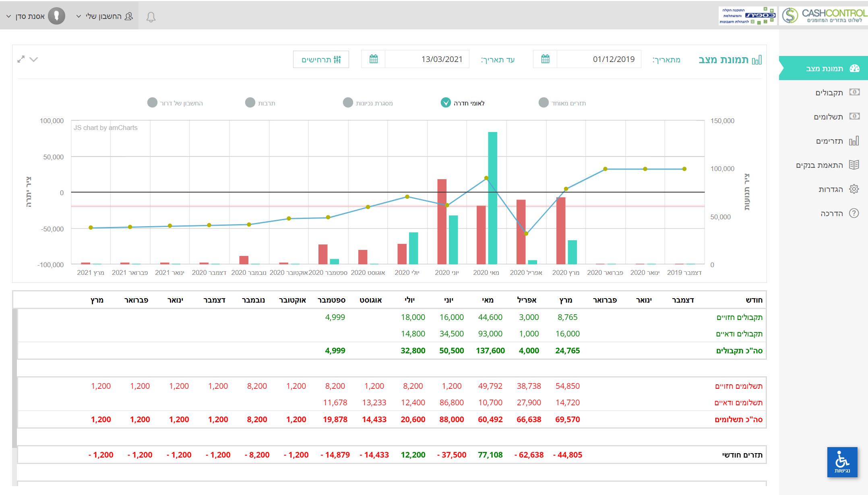868x495 pixels.
Task: Click April monthly cashflow - 62,638 value
Action: (x=529, y=455)
